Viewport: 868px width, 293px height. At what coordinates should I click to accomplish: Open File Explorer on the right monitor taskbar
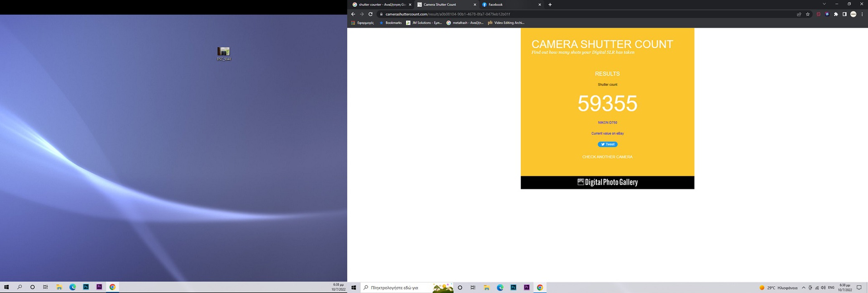click(486, 288)
